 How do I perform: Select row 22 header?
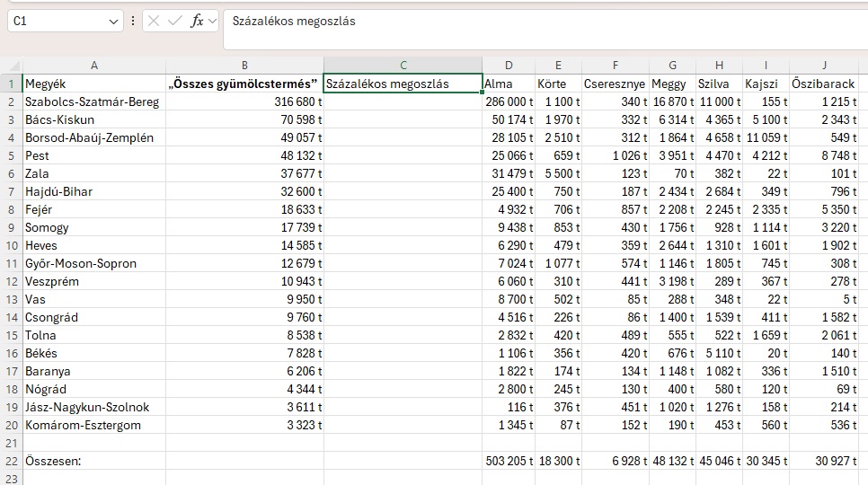tap(11, 461)
